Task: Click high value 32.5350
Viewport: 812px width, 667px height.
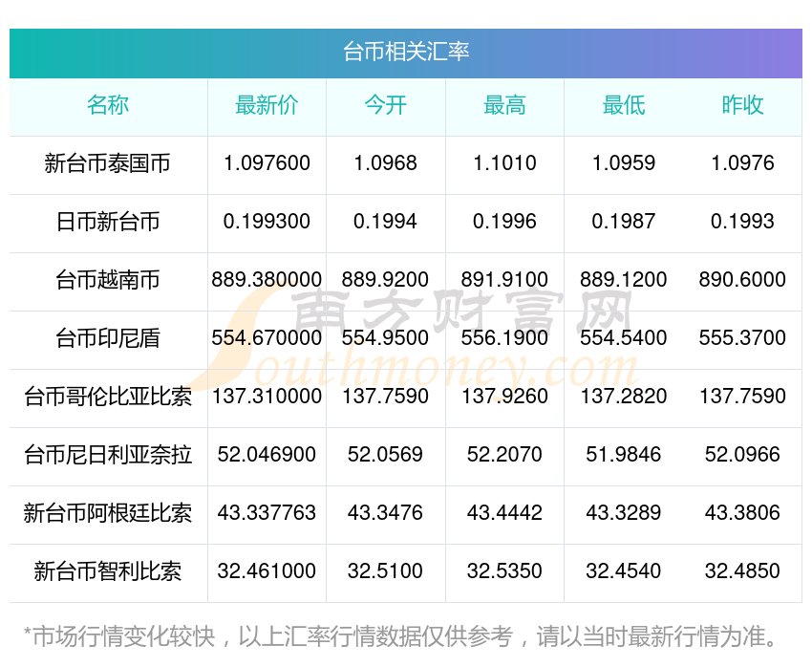Action: [x=504, y=571]
